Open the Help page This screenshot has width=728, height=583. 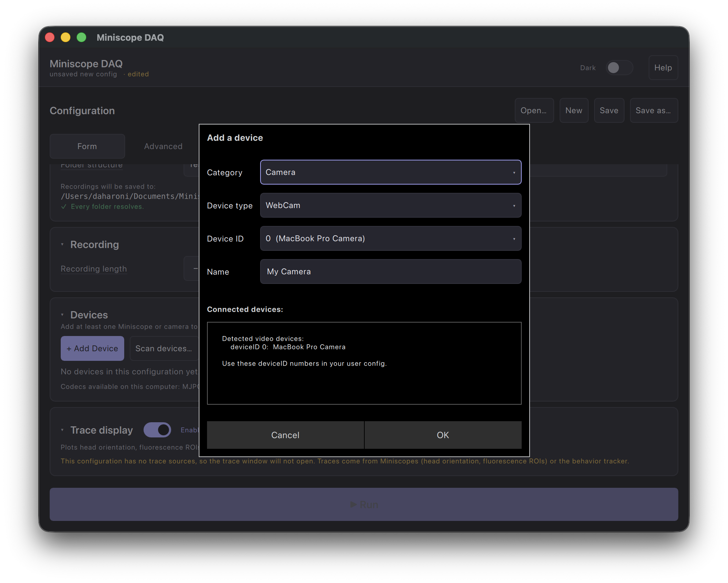(663, 68)
